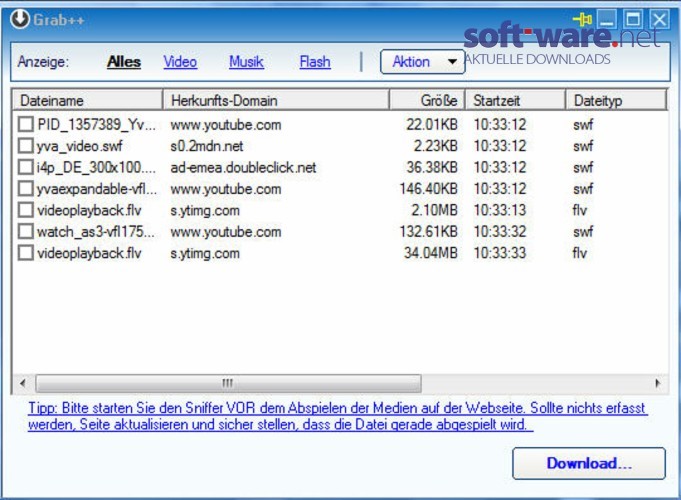Image resolution: width=681 pixels, height=500 pixels.
Task: Open the Tipp sniffer hint link
Action: pyautogui.click(x=337, y=416)
